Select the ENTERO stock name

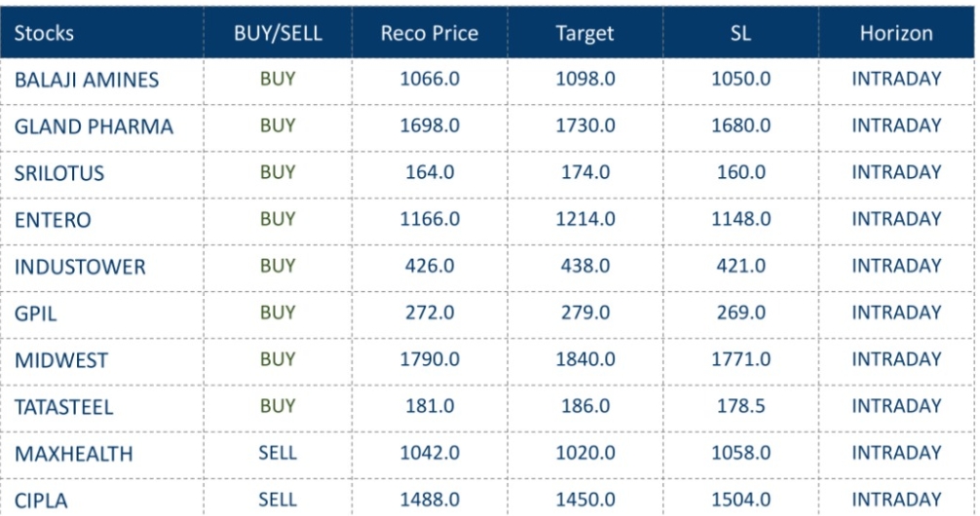[53, 220]
